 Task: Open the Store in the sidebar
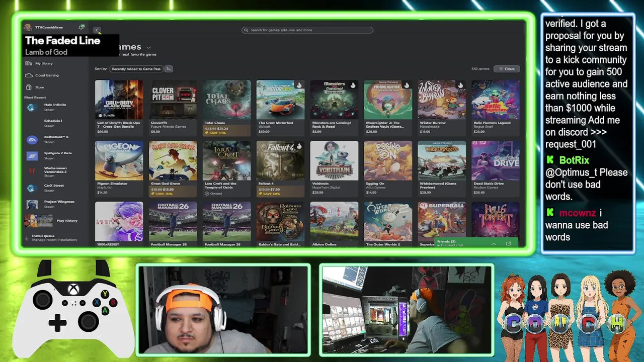tap(39, 87)
